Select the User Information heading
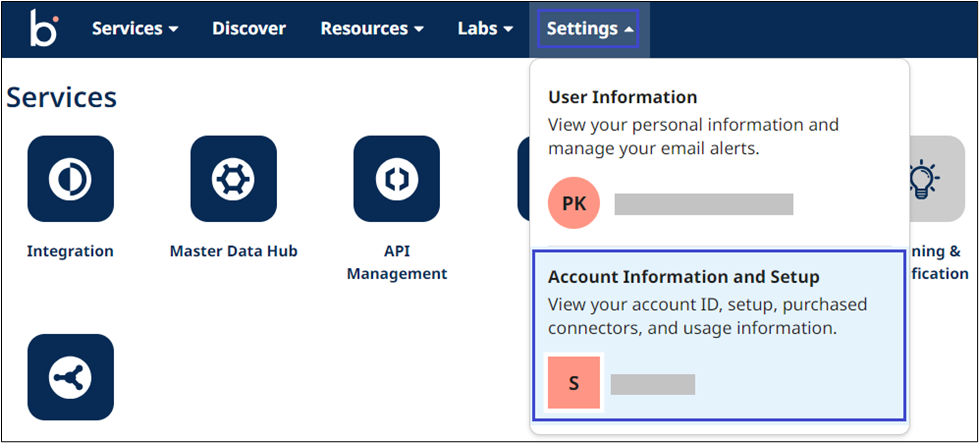 [x=623, y=98]
